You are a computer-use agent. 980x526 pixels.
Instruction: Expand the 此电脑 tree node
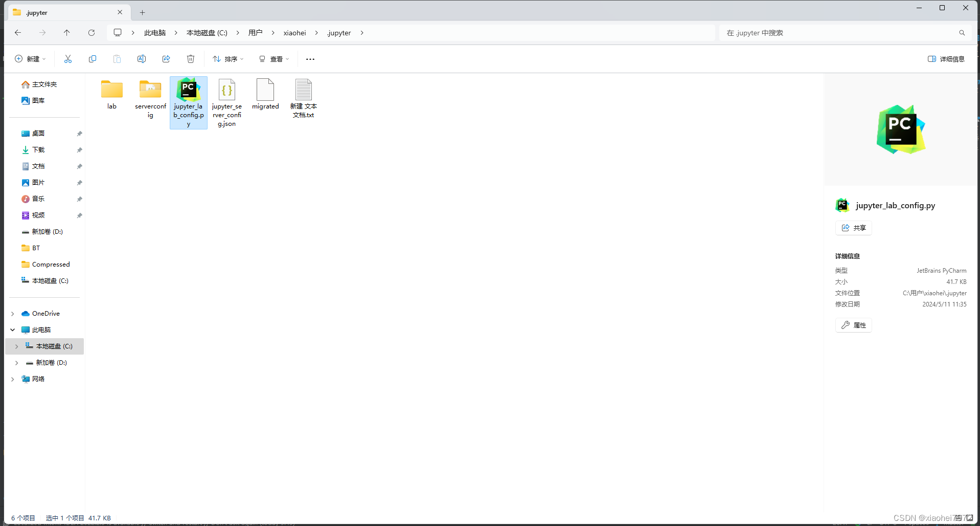[12, 330]
